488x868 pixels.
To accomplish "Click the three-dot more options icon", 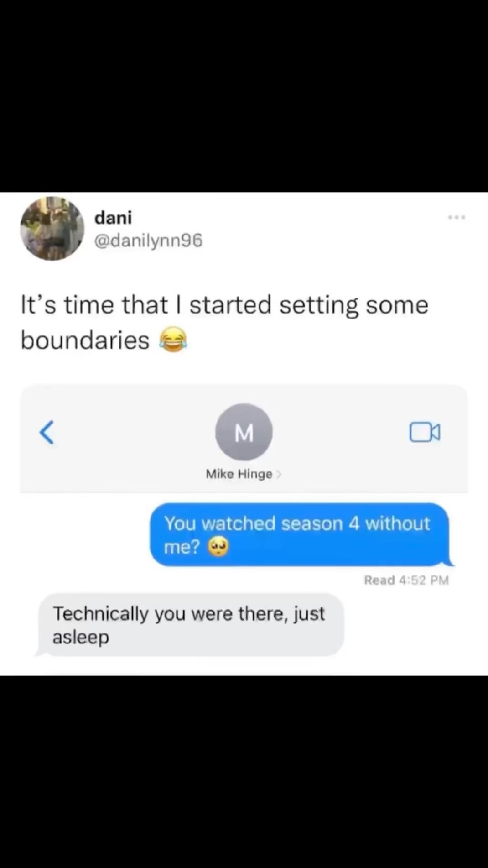I will [457, 218].
